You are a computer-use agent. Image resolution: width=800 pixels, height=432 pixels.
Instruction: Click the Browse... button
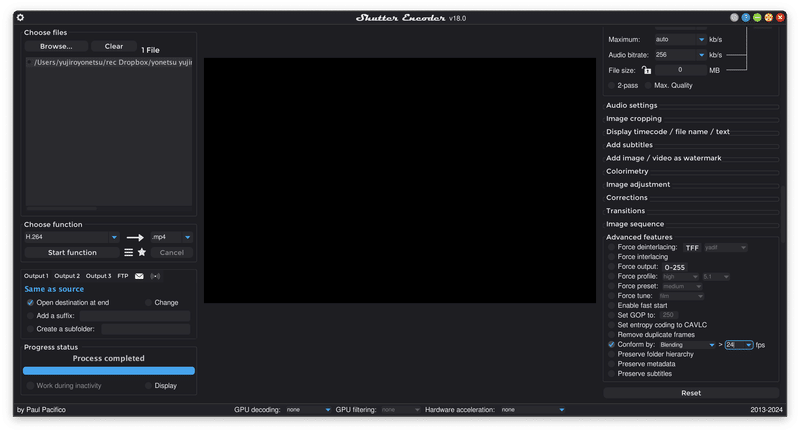[56, 46]
